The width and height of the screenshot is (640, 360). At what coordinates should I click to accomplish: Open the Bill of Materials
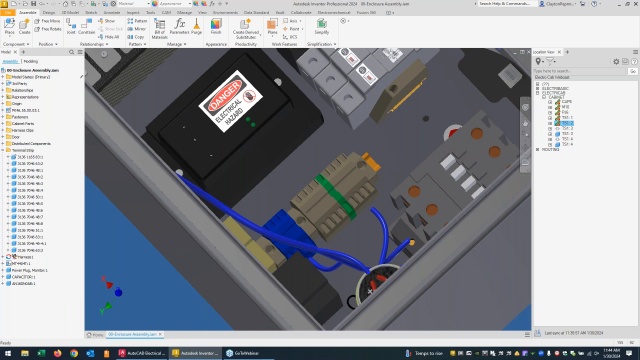pyautogui.click(x=160, y=29)
